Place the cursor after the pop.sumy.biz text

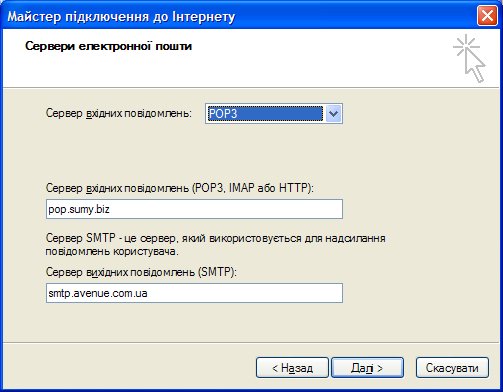click(x=111, y=209)
